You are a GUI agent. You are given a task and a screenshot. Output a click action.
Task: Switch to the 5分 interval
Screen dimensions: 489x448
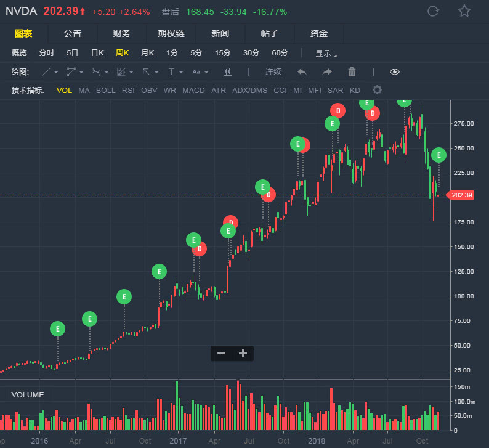196,53
